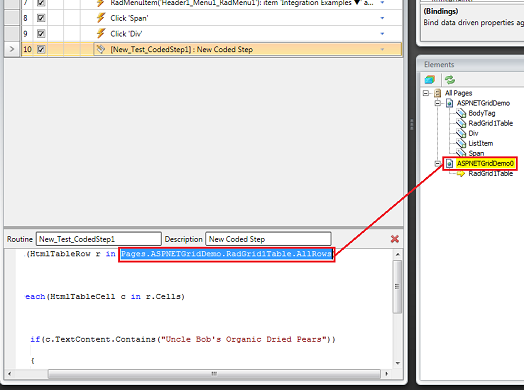The height and width of the screenshot is (390, 524).
Task: Open the dropdown arrow on the New Coded Step row
Action: coord(382,49)
